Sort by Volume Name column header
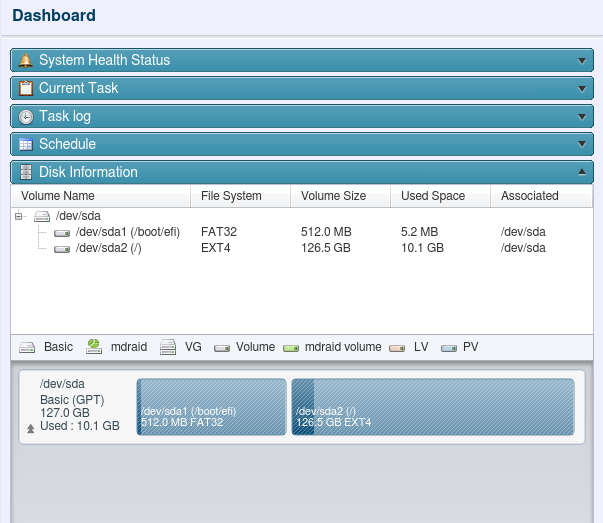603x523 pixels. coord(58,196)
